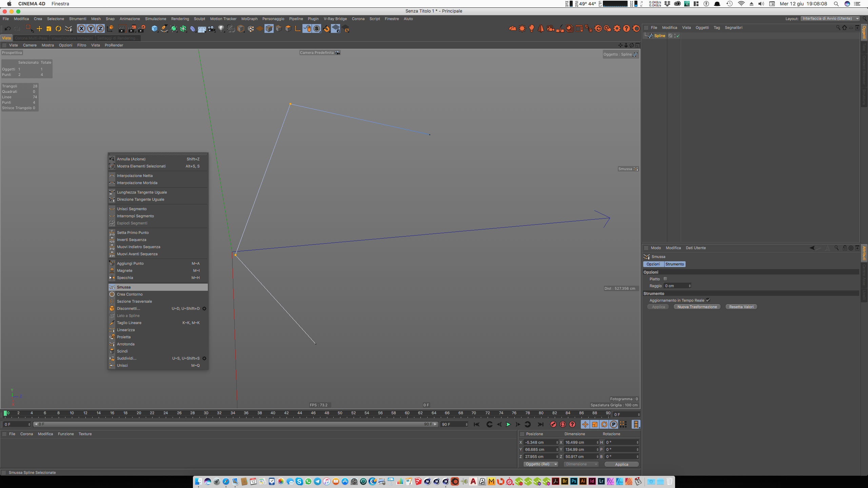
Task: Open Disconnetti options gear in menu
Action: point(204,308)
